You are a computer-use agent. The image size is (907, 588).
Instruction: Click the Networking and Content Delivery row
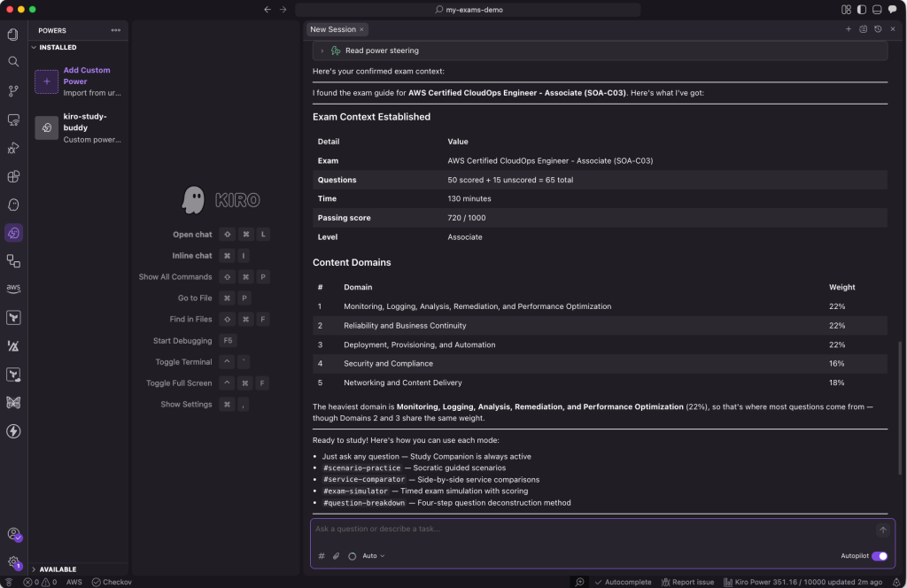(600, 383)
